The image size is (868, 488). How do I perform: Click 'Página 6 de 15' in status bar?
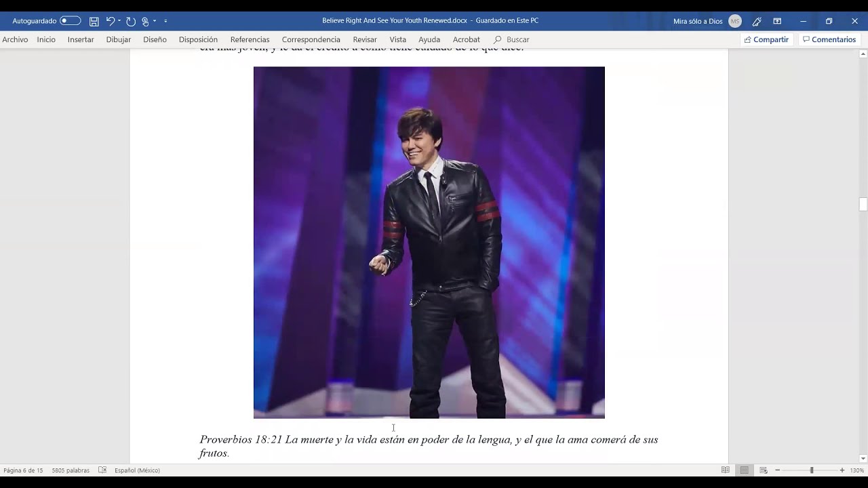(x=23, y=470)
